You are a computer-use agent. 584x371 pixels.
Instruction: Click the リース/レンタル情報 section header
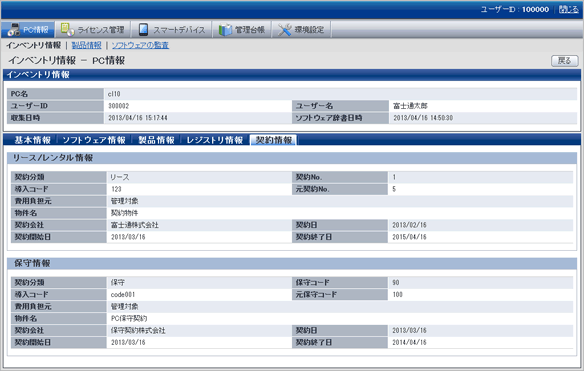292,158
